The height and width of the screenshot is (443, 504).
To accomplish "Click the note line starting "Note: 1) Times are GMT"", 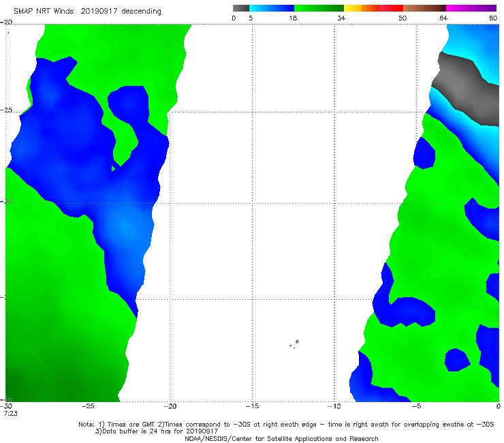I will [286, 425].
